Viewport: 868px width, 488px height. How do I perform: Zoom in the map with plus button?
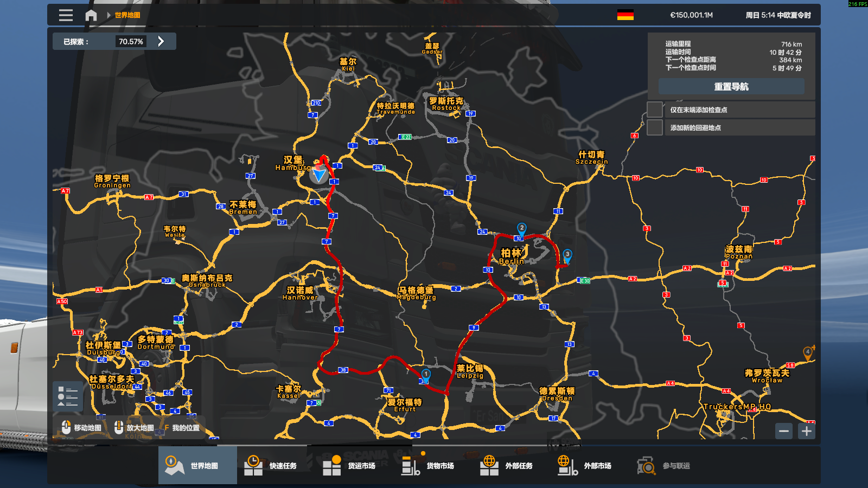point(807,431)
